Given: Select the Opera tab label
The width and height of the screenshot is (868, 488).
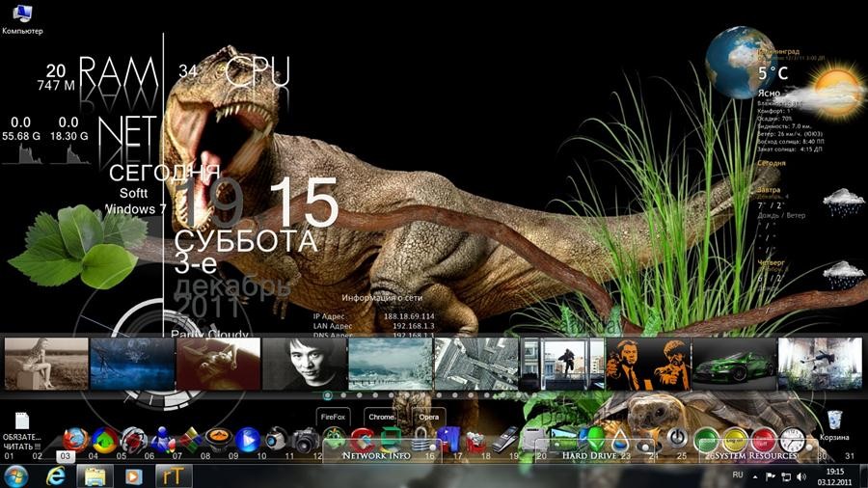Looking at the screenshot, I should (x=428, y=418).
